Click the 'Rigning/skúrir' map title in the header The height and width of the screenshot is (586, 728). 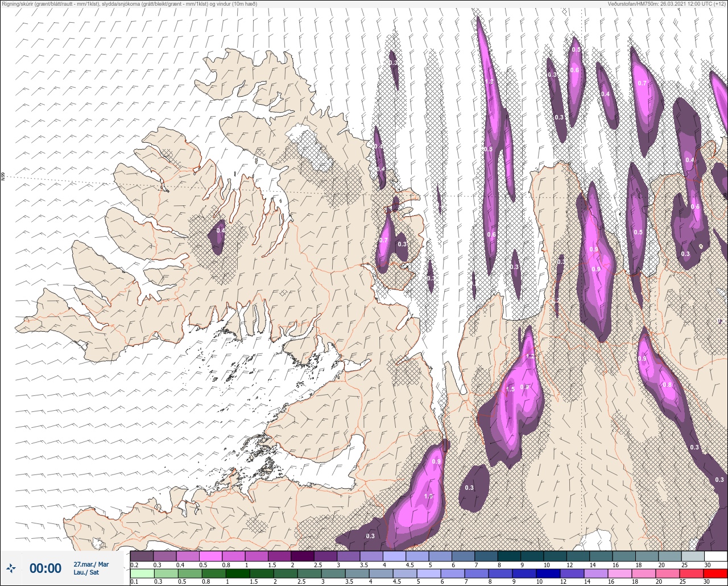[130, 4]
